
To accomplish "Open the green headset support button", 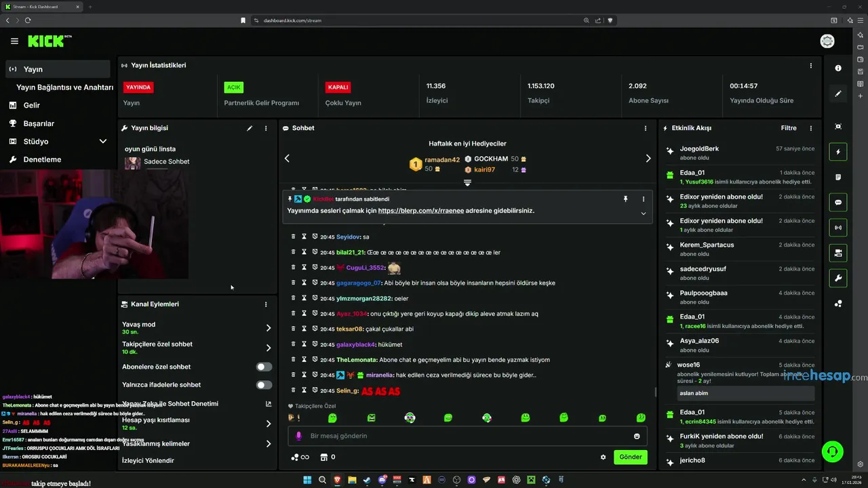I will [832, 451].
